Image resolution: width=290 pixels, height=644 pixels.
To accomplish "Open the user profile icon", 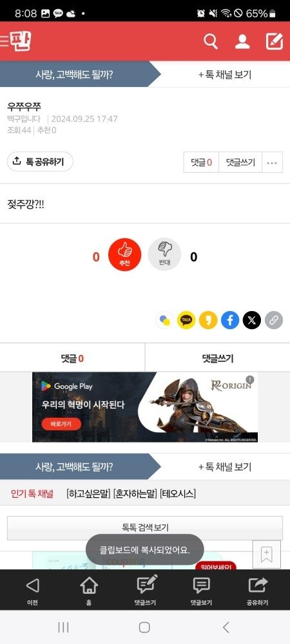I will coord(242,41).
